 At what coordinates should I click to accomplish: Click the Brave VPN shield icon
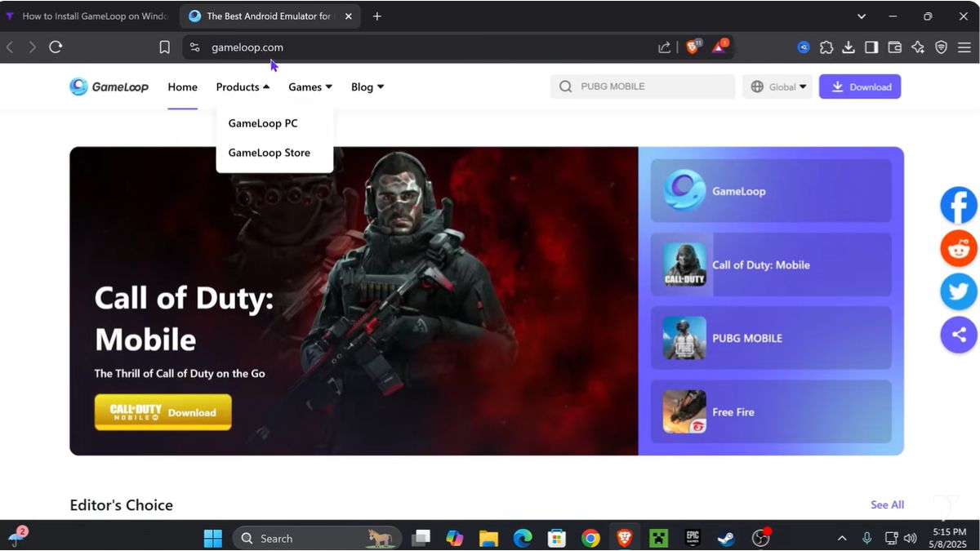[x=941, y=47]
